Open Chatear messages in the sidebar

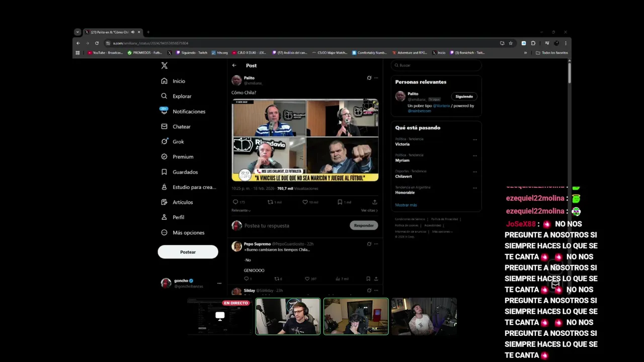pyautogui.click(x=176, y=127)
